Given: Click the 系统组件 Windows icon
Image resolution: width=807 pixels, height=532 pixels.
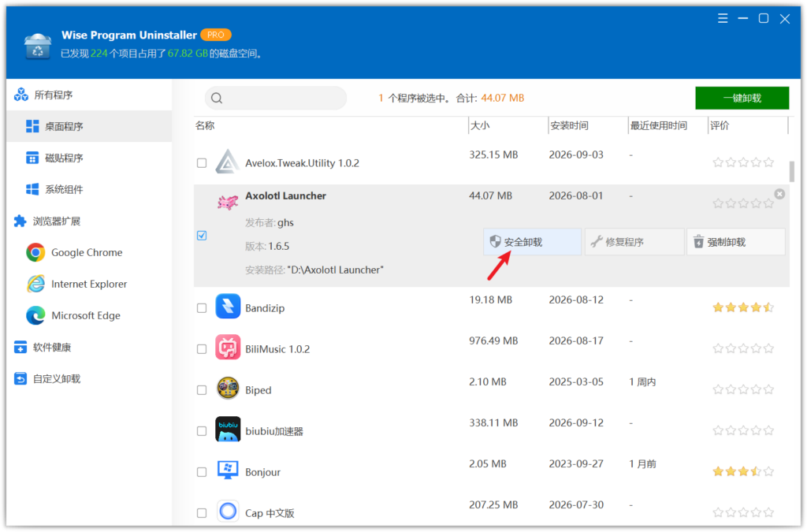Looking at the screenshot, I should [32, 189].
